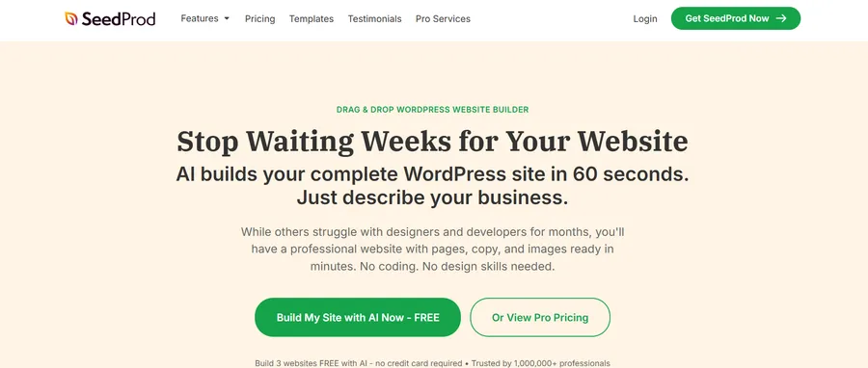Click the While others struggle paragraph
868x368 pixels.
click(x=432, y=249)
